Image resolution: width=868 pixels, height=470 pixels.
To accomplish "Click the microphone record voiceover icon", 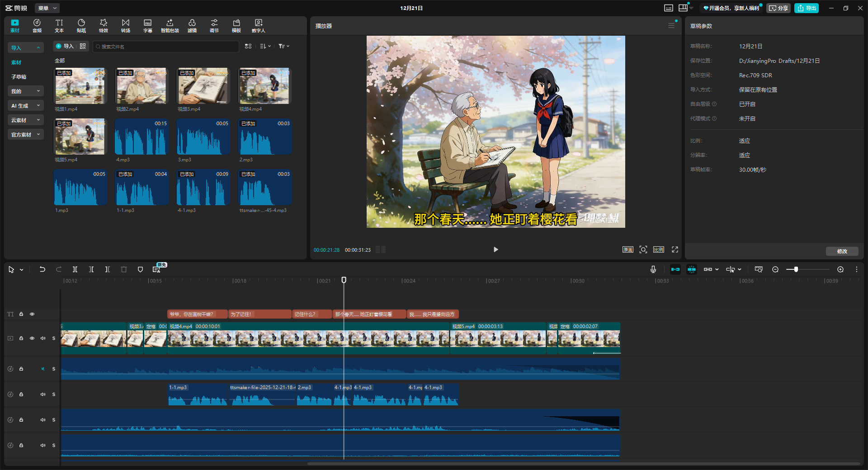I will pyautogui.click(x=653, y=269).
